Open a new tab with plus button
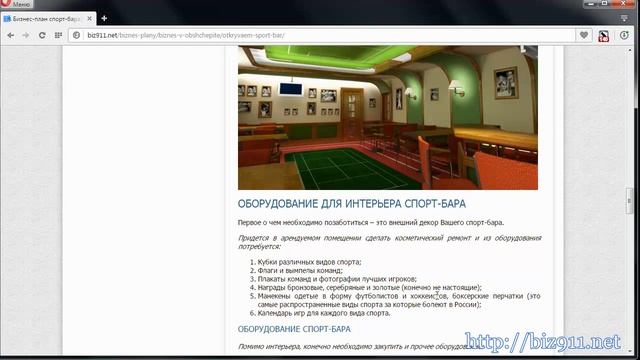This screenshot has width=640, height=360. 104,18
